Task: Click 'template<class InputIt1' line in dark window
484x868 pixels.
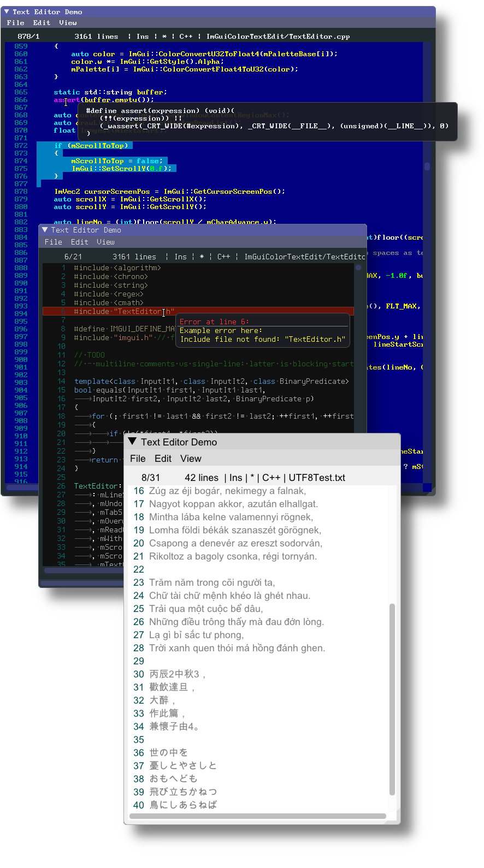Action: 211,381
